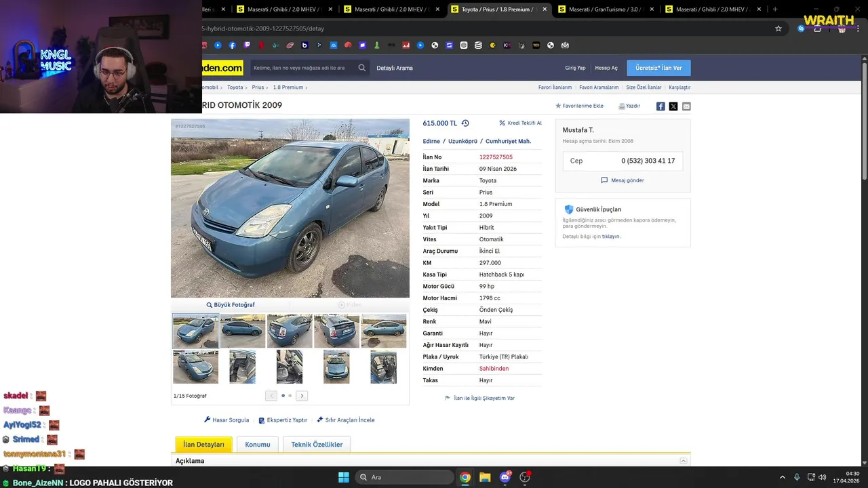
Task: Click the Karşılaştır compare link
Action: coord(679,87)
